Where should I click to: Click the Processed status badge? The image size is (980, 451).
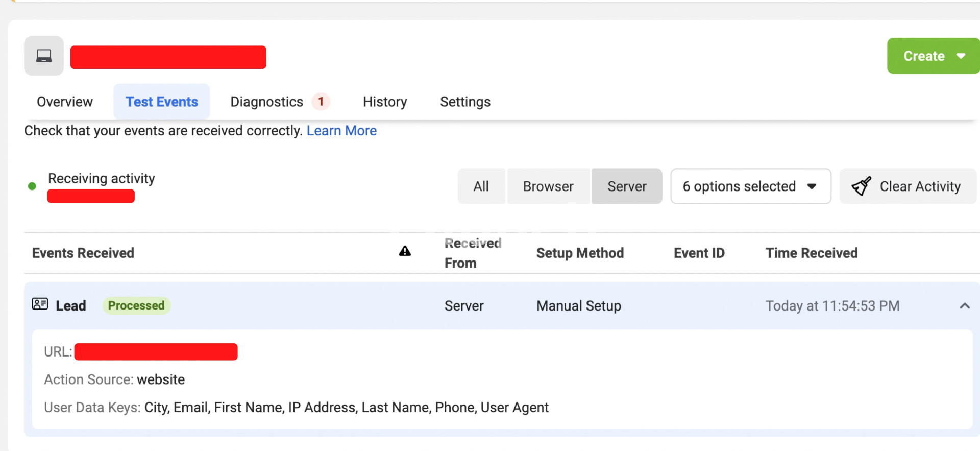[136, 305]
